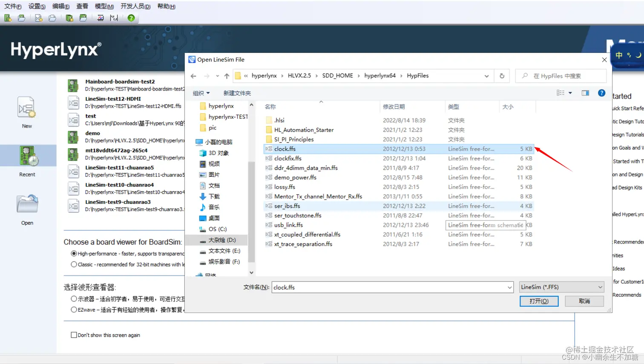Click the open-file toolbar icon beside the first icon

click(21, 18)
